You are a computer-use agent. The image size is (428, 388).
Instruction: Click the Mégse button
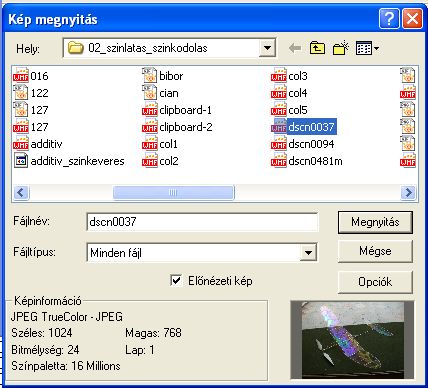[x=375, y=251]
